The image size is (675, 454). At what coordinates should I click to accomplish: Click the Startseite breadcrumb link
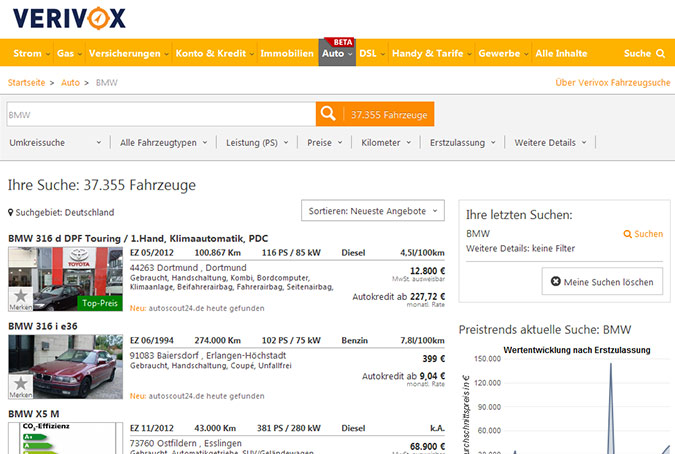tap(26, 83)
